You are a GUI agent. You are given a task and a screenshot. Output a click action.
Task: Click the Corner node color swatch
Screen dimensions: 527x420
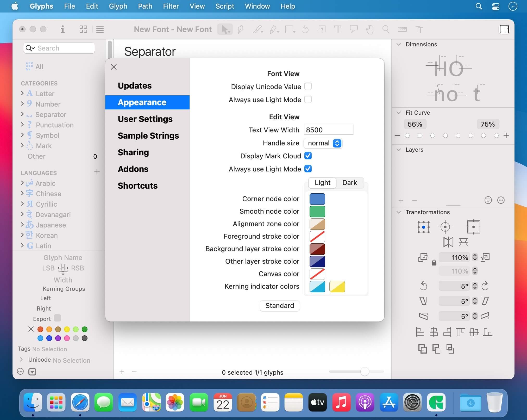pyautogui.click(x=317, y=199)
